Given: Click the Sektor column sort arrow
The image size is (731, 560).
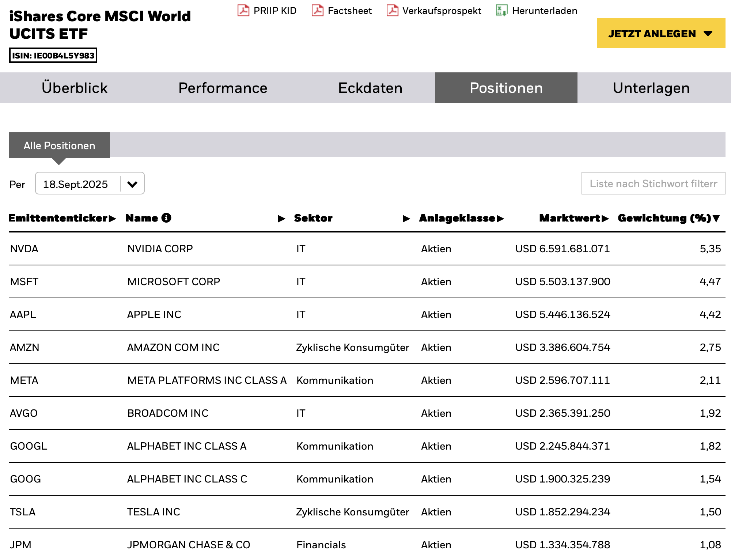Looking at the screenshot, I should coord(406,219).
